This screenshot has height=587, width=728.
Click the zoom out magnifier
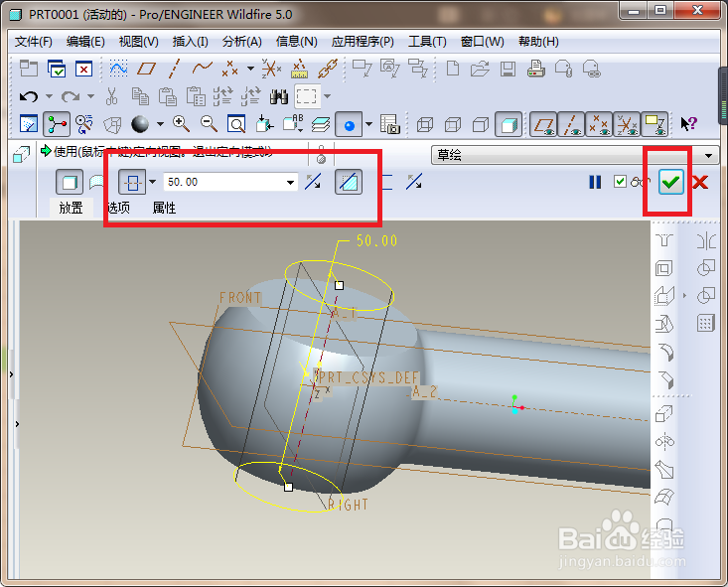[x=209, y=124]
